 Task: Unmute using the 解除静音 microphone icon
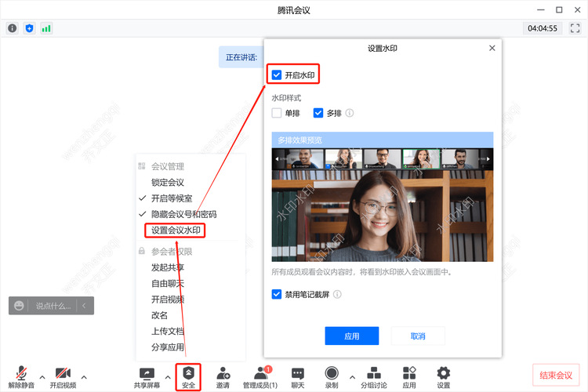click(x=21, y=377)
